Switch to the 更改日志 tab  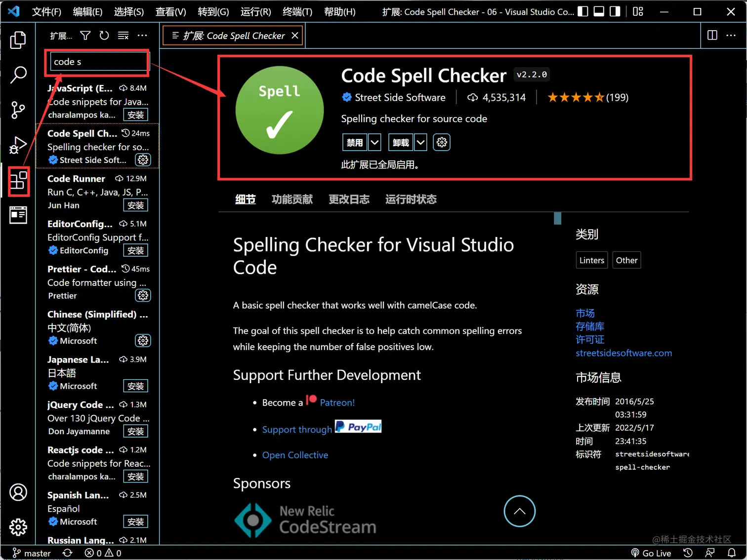tap(349, 199)
